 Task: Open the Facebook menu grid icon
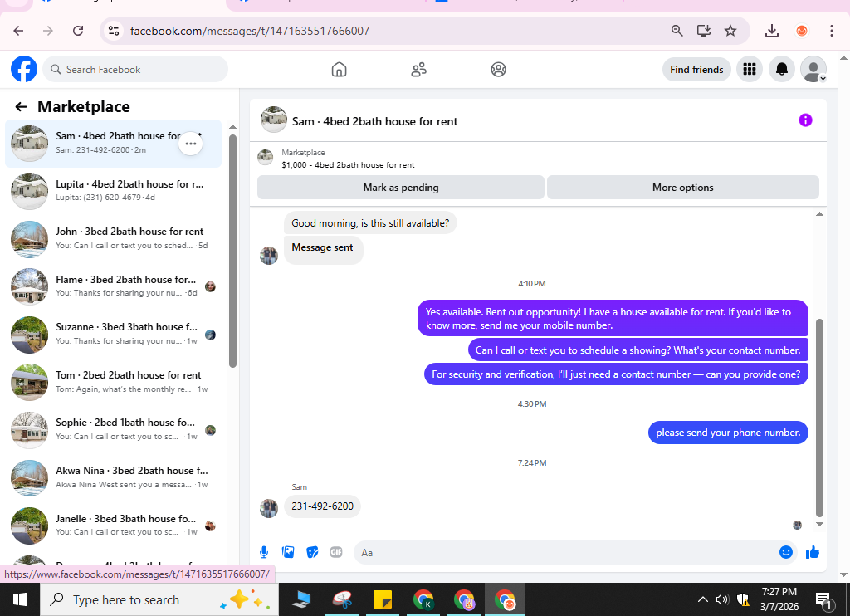click(x=750, y=70)
